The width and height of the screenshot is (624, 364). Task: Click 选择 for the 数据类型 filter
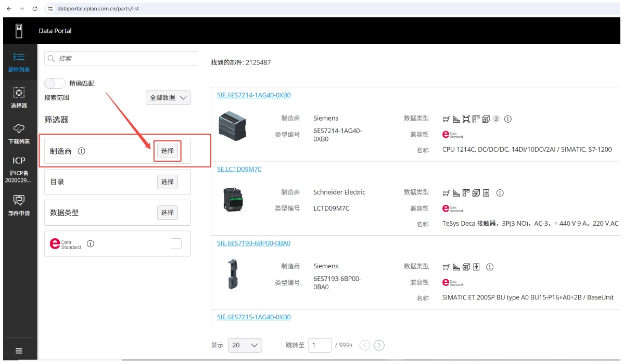[x=168, y=213]
